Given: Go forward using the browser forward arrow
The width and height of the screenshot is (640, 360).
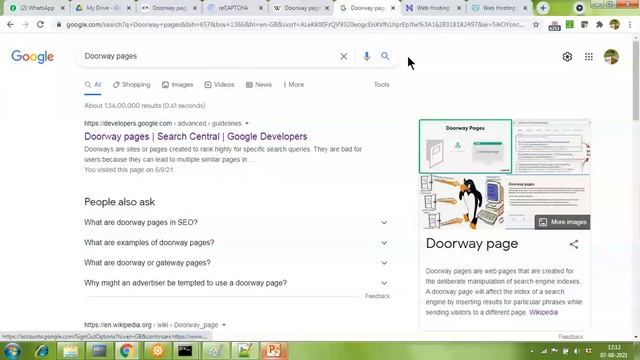Looking at the screenshot, I should (x=25, y=24).
